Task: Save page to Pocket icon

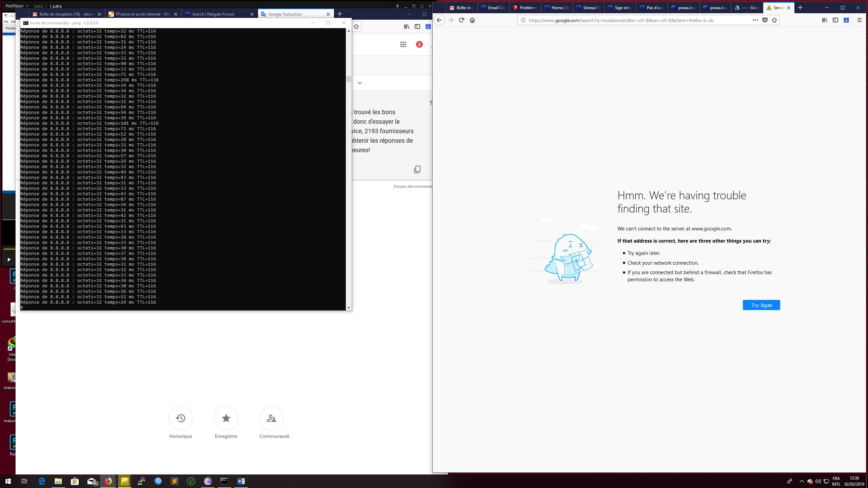Action: [765, 20]
